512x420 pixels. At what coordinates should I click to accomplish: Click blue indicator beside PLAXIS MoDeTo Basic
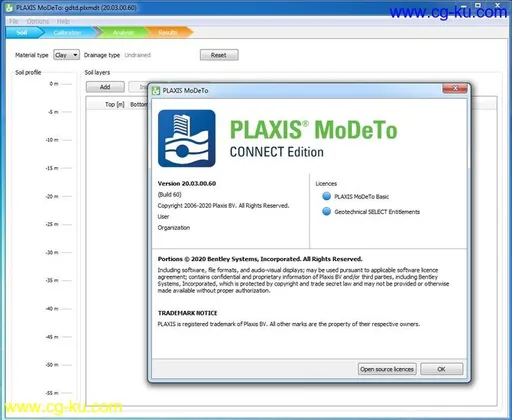click(327, 196)
